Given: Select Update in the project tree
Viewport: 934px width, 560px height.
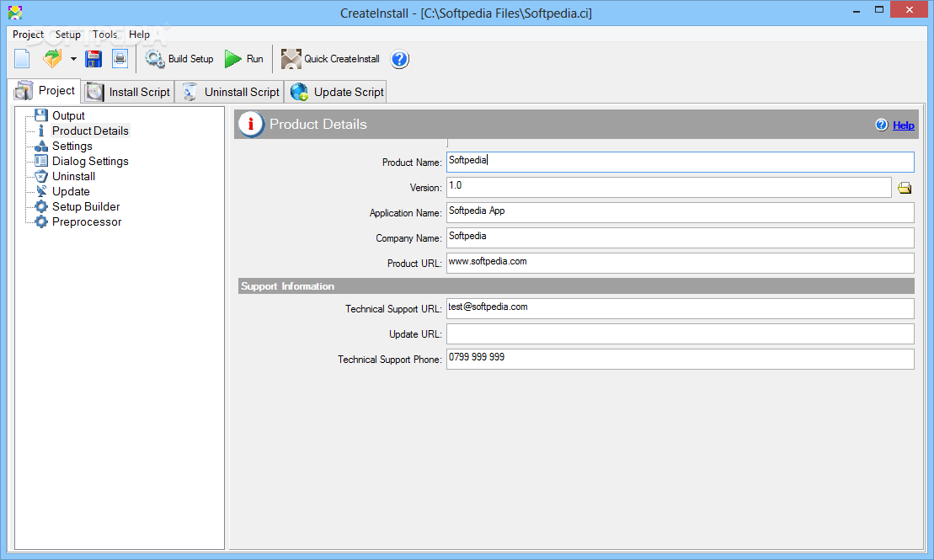Looking at the screenshot, I should 71,192.
